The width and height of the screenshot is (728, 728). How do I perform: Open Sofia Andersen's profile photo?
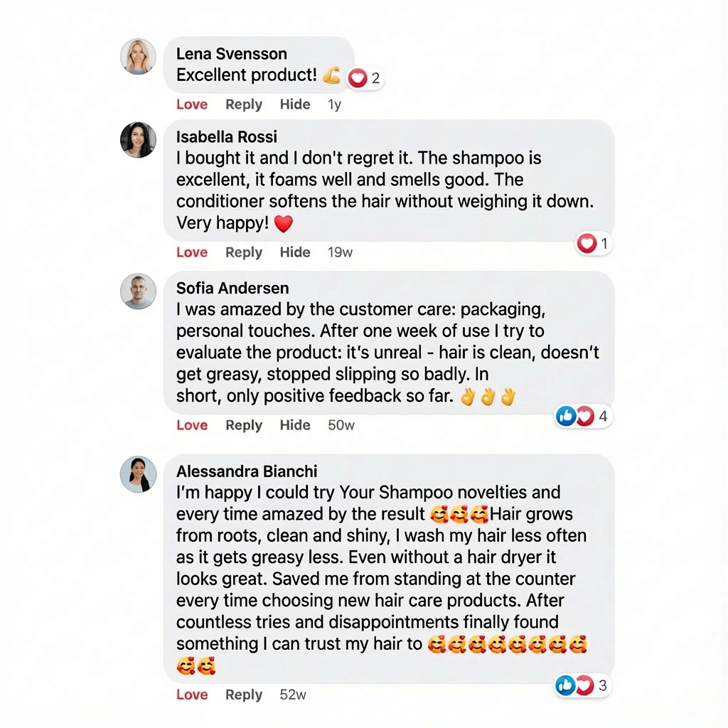pyautogui.click(x=138, y=291)
